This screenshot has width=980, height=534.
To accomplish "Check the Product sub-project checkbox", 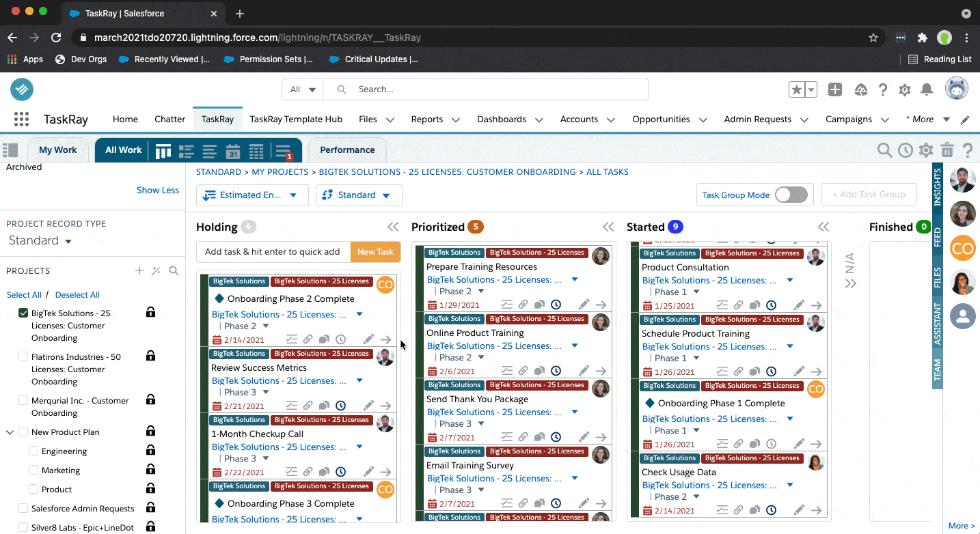I will tap(33, 490).
